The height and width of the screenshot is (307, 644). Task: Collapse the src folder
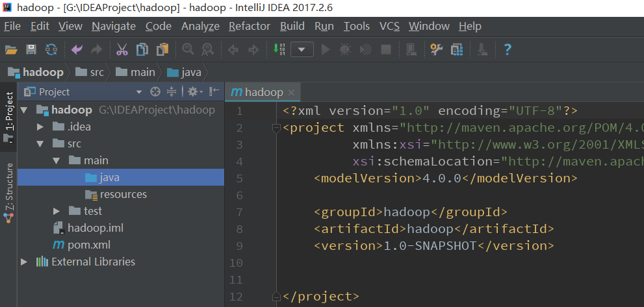[40, 143]
